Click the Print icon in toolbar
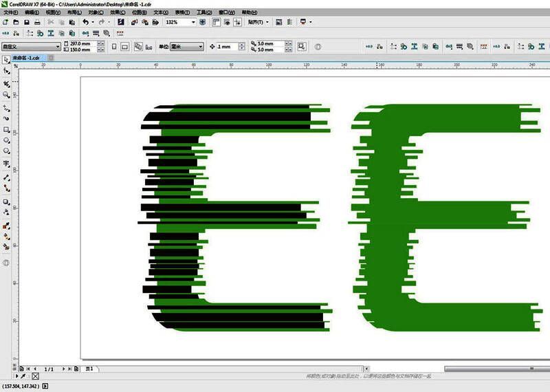The image size is (550, 392). click(x=36, y=23)
